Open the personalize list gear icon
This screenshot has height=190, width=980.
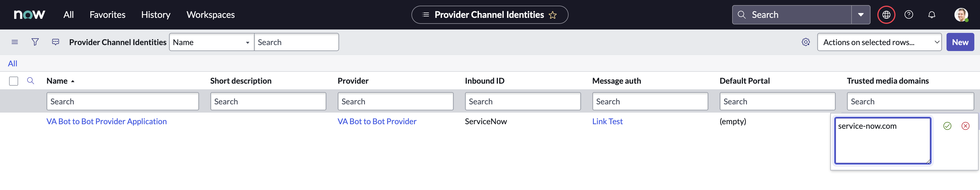[805, 42]
